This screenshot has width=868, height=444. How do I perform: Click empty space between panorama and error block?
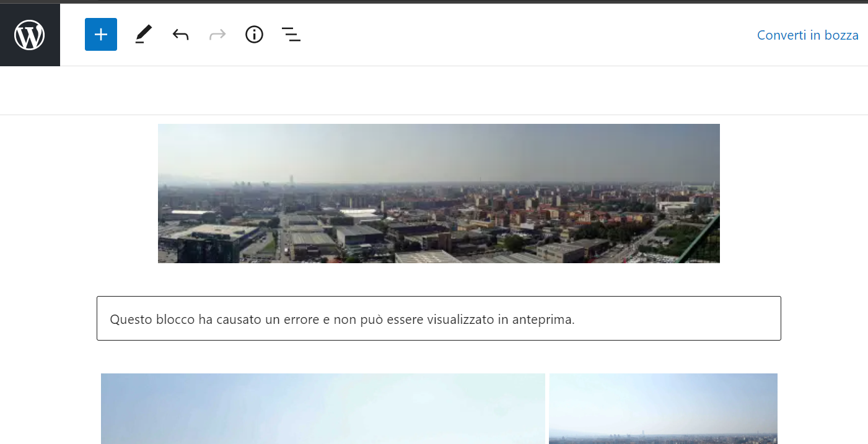point(439,279)
